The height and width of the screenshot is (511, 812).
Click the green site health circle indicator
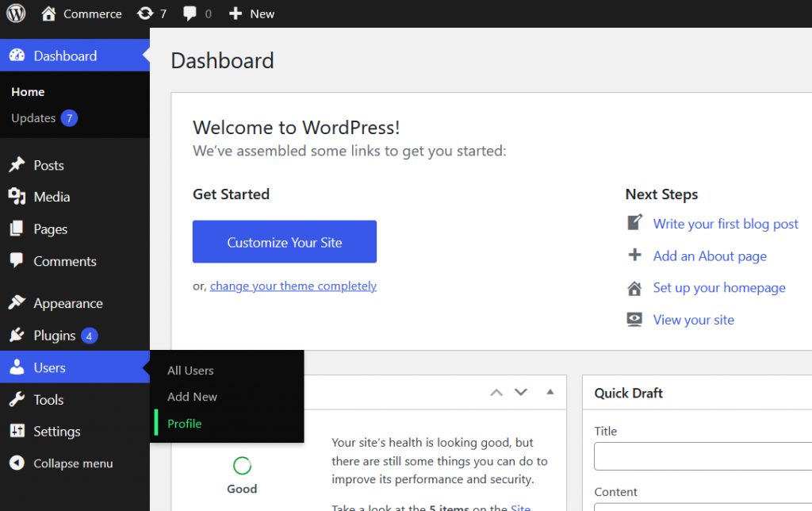pos(243,466)
